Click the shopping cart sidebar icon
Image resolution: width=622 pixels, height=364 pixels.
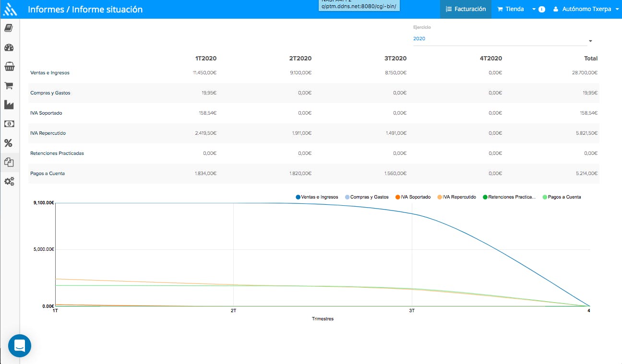coord(9,86)
